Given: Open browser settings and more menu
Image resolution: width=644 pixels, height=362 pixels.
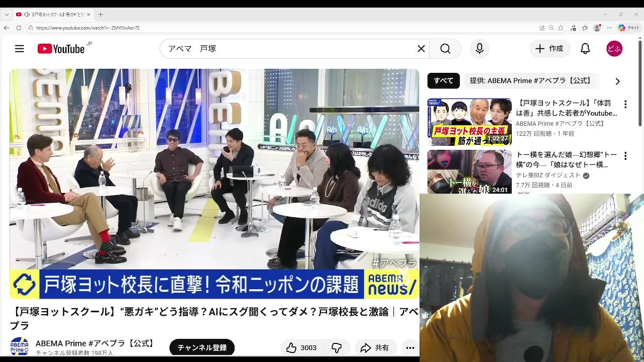Looking at the screenshot, I should pos(609,28).
